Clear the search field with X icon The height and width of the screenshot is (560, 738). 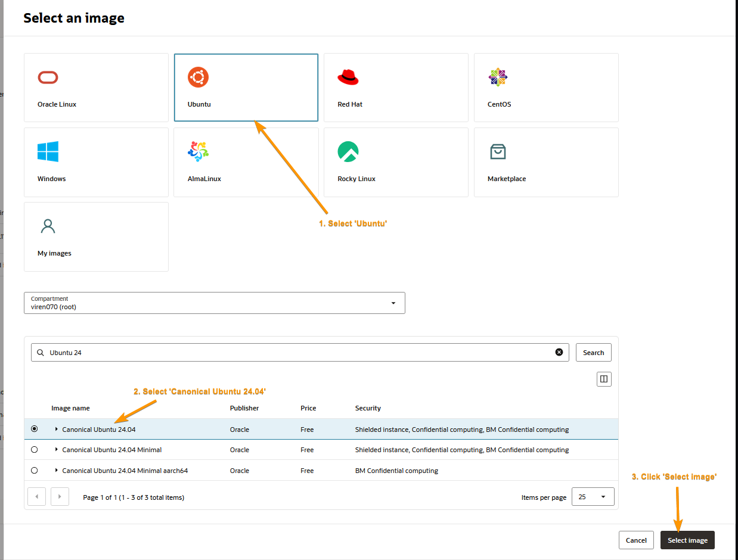(559, 352)
